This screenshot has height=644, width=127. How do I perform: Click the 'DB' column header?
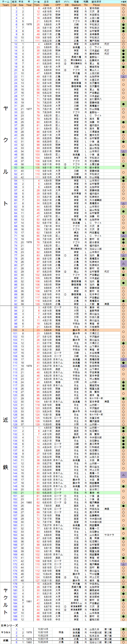click(66, 5)
